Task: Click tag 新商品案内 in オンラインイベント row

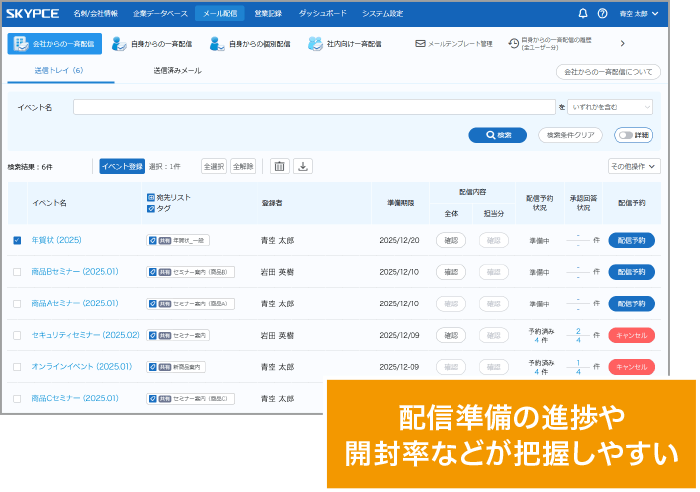Action: [x=176, y=367]
